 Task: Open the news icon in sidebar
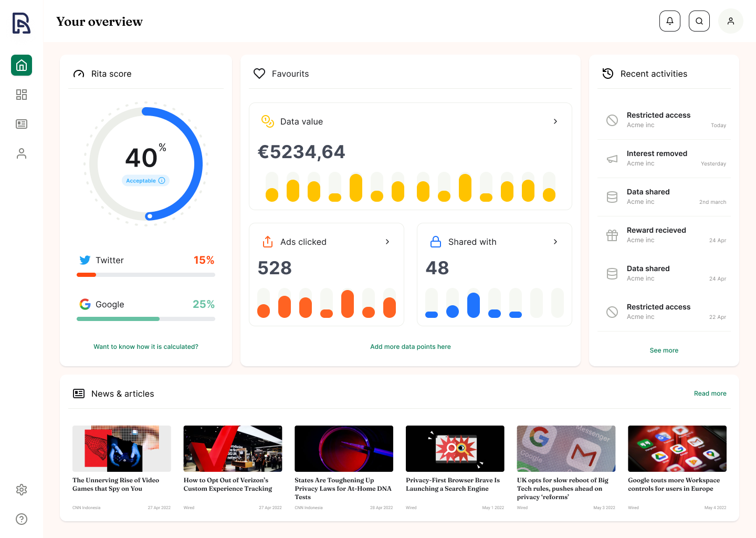pos(22,124)
